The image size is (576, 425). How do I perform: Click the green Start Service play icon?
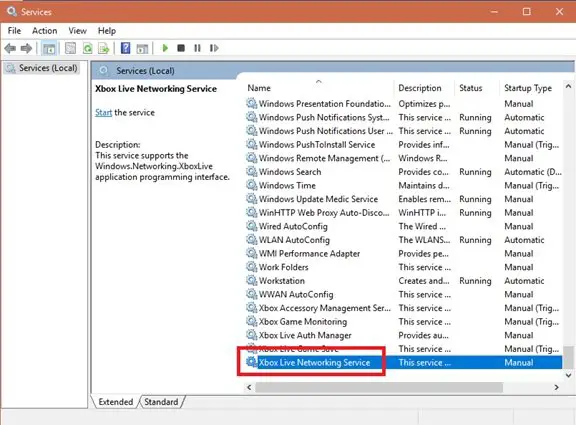(165, 48)
